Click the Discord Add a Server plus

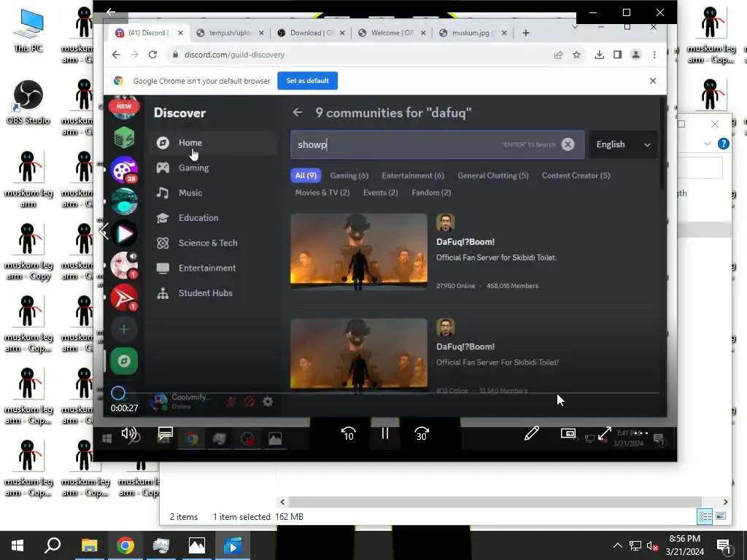pos(124,329)
